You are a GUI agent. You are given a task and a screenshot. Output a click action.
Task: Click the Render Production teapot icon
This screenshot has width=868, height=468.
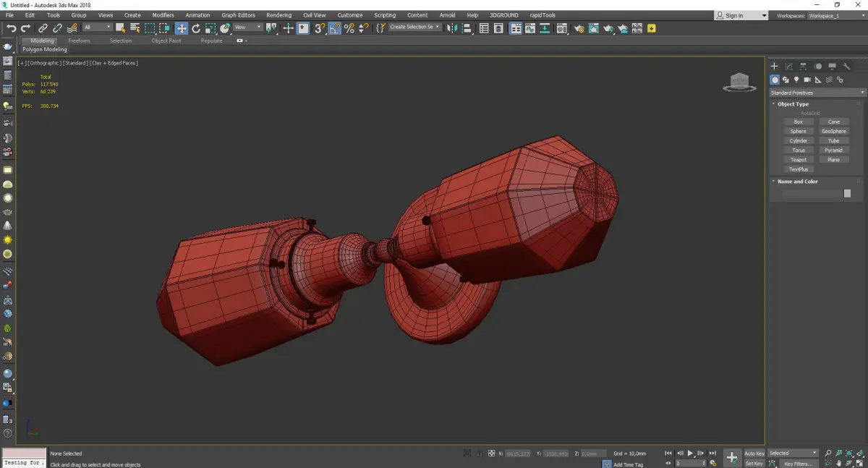click(x=608, y=28)
